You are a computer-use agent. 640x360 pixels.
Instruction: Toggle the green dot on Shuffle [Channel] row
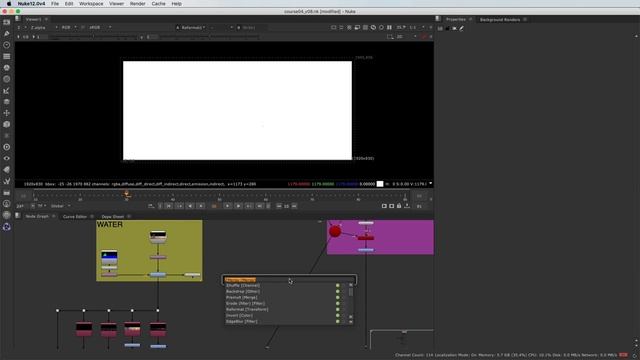pyautogui.click(x=338, y=286)
